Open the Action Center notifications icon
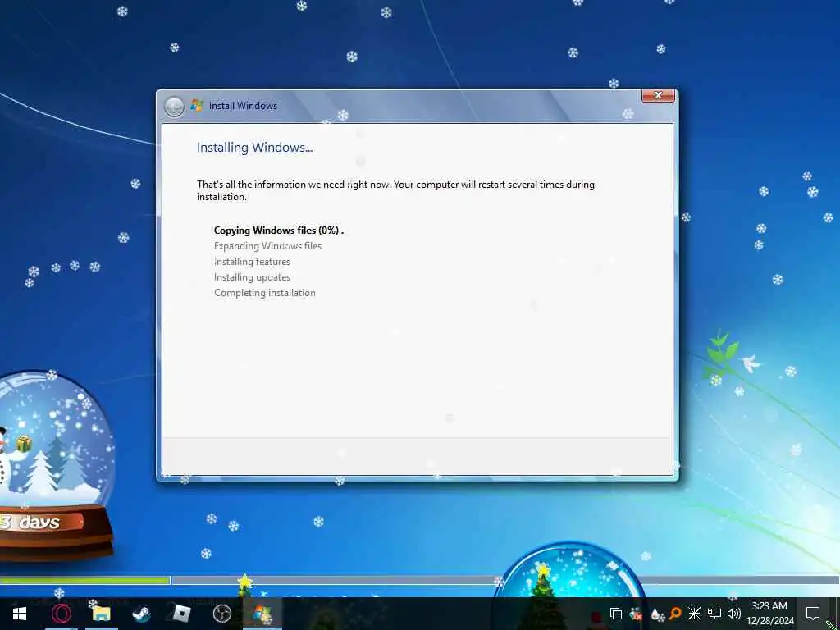Viewport: 840px width, 630px height. click(x=813, y=614)
